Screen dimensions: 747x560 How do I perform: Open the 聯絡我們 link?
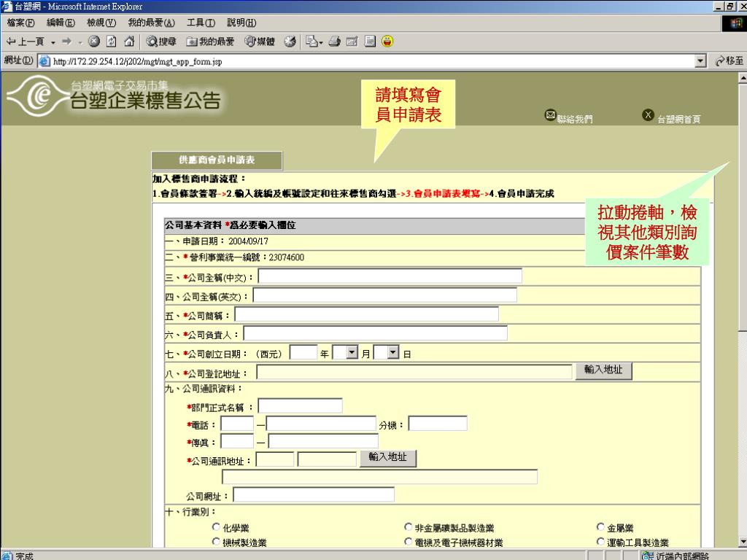[x=575, y=119]
